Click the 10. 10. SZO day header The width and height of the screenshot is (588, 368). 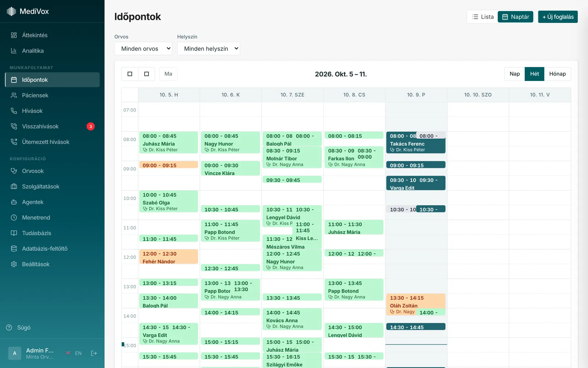coord(478,95)
